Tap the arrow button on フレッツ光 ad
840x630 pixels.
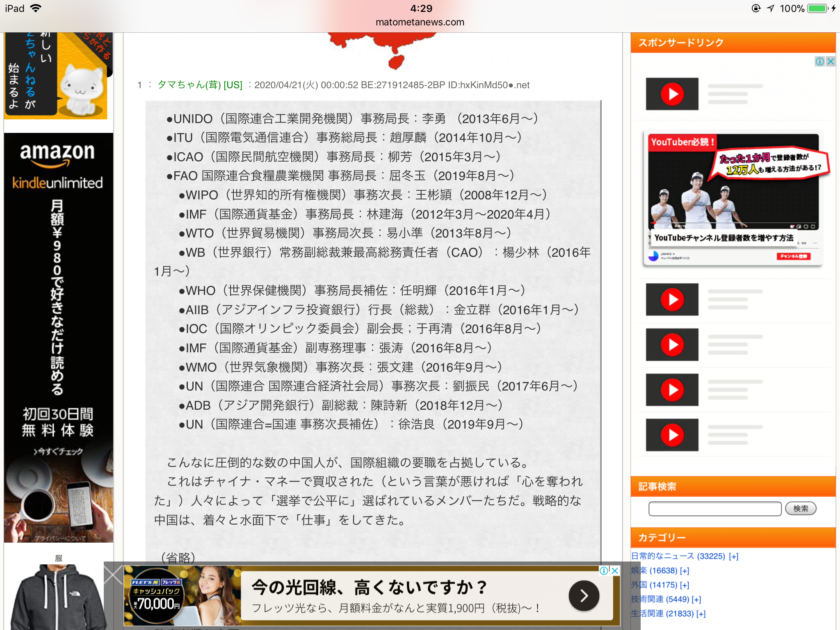click(584, 596)
